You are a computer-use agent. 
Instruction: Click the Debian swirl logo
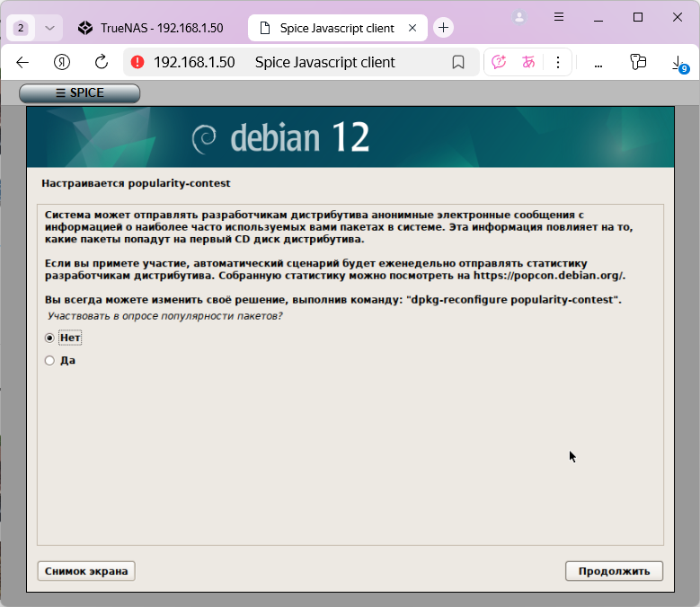coord(204,138)
